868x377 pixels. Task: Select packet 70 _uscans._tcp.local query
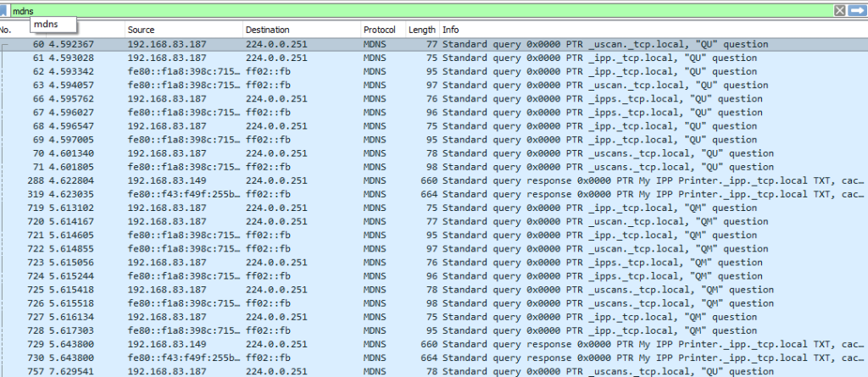[424, 153]
